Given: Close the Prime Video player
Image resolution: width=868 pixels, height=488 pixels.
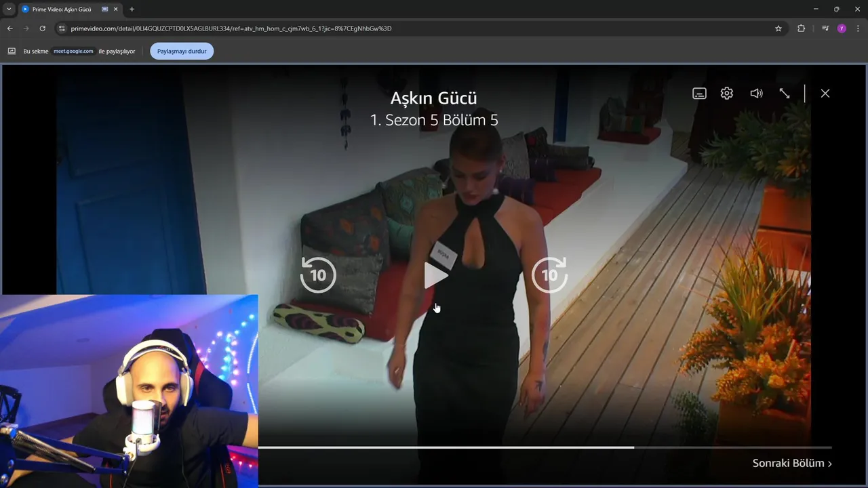Looking at the screenshot, I should tap(825, 94).
